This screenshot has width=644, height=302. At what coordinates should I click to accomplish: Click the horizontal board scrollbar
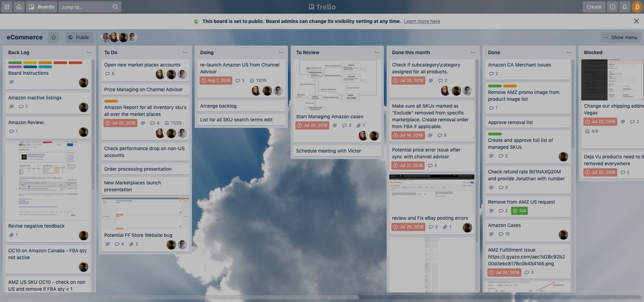click(x=180, y=297)
